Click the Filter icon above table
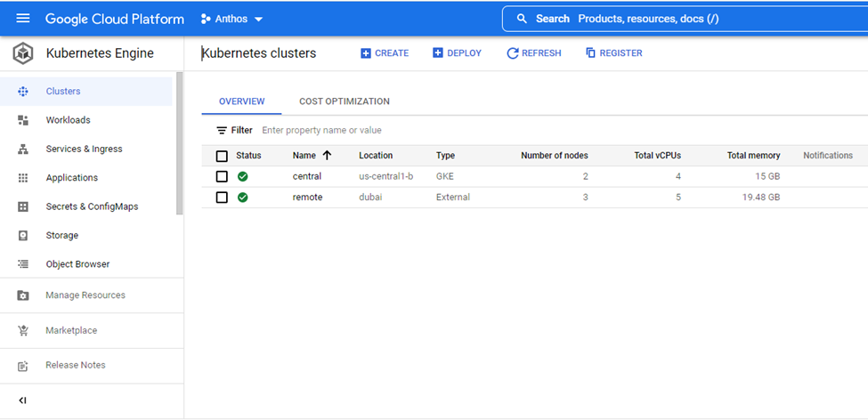868x420 pixels. tap(222, 131)
